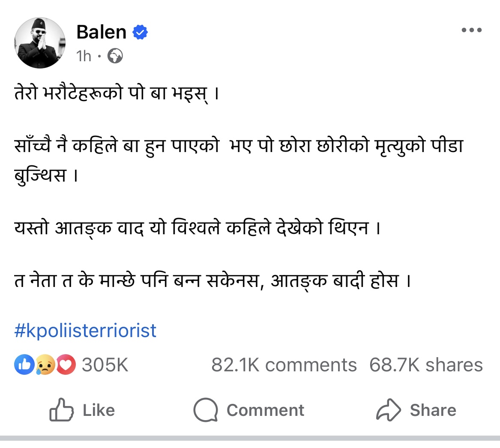View the 305K reactions list
The width and height of the screenshot is (500, 448).
pyautogui.click(x=105, y=365)
